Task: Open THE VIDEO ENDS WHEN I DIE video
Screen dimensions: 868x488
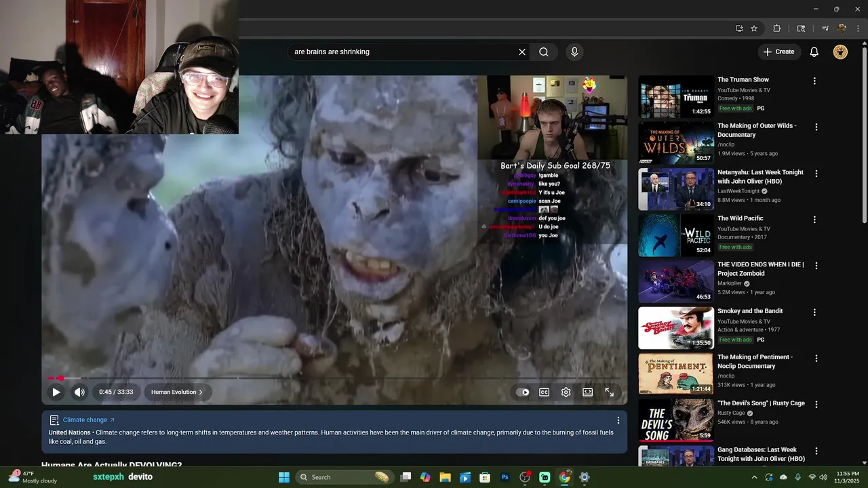Action: 676,281
